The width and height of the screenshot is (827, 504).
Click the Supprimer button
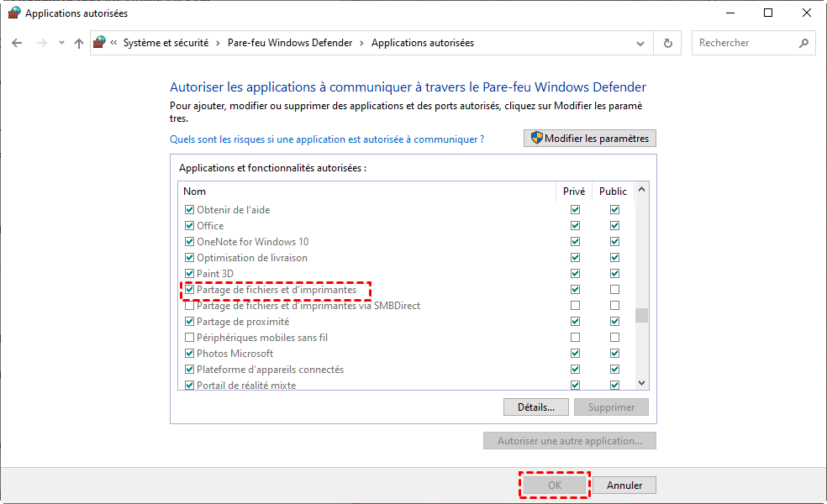611,407
